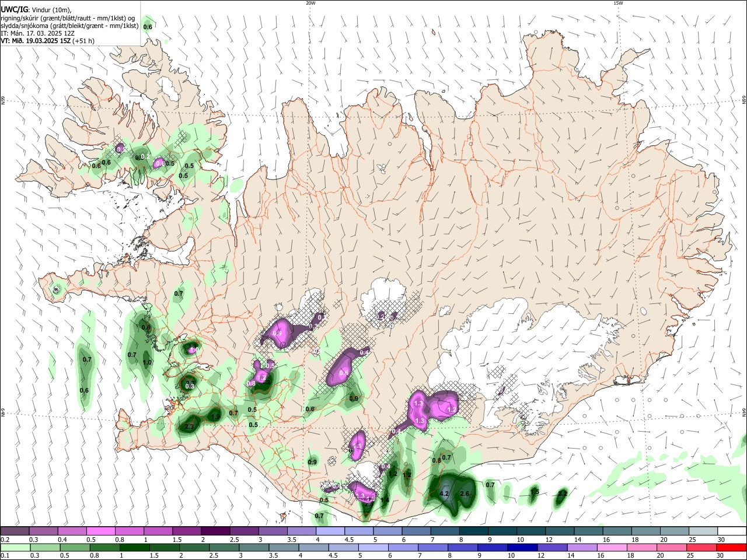Click the '(+51 h)' forecast offset text

click(x=84, y=41)
